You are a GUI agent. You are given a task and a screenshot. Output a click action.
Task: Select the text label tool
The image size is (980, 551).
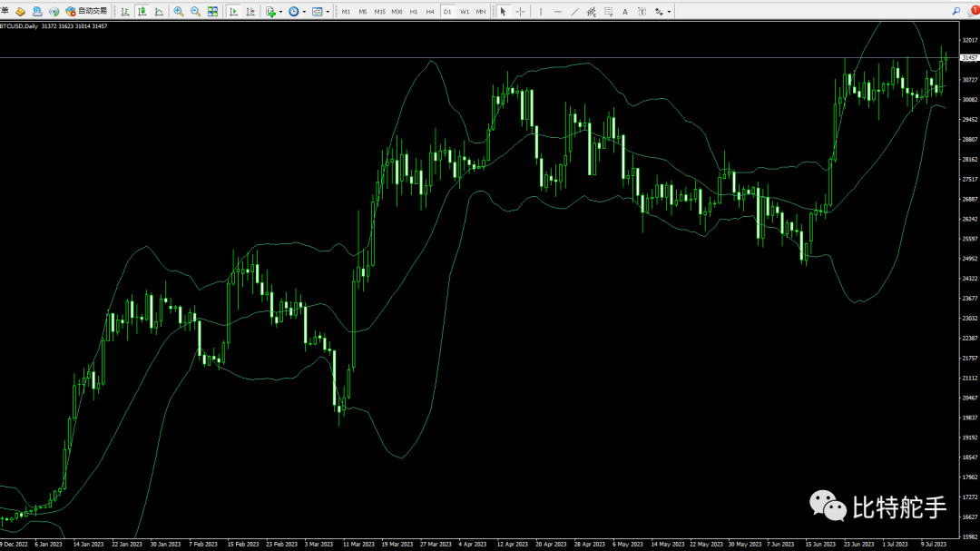click(642, 11)
